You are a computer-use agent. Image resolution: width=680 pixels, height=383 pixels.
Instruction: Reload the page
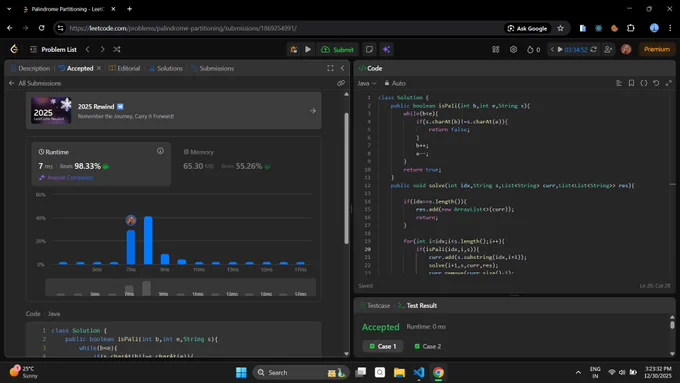[x=41, y=28]
